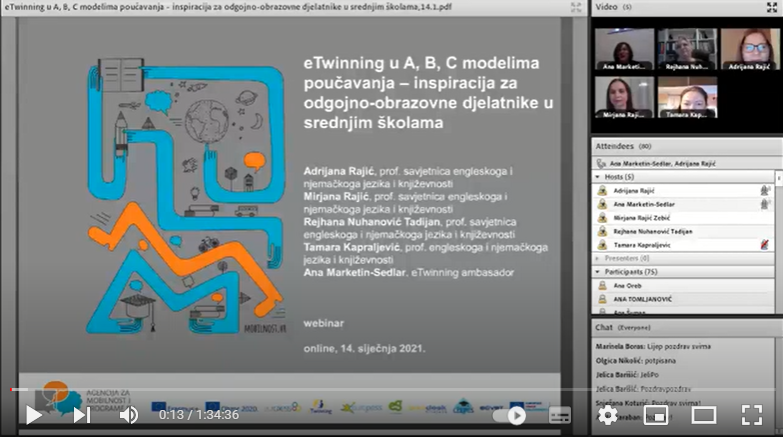Click the Agencija za mobilnost logo

83,398
